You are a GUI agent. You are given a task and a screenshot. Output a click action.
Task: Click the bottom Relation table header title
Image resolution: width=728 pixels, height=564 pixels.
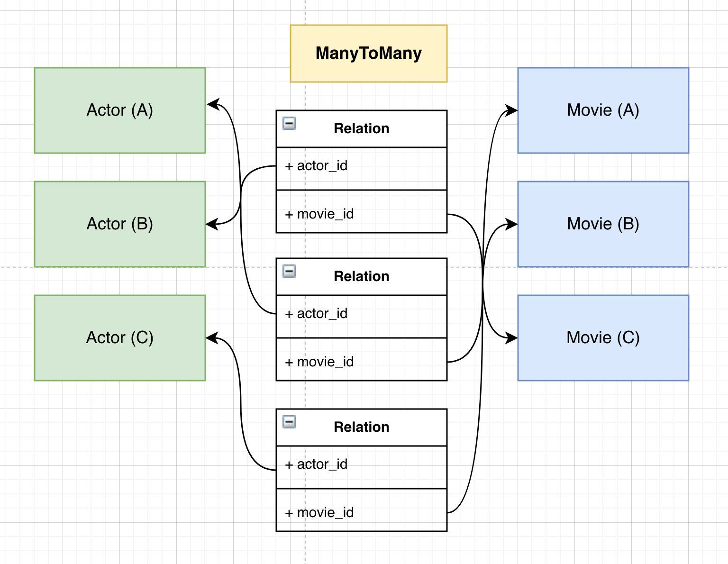coord(361,427)
